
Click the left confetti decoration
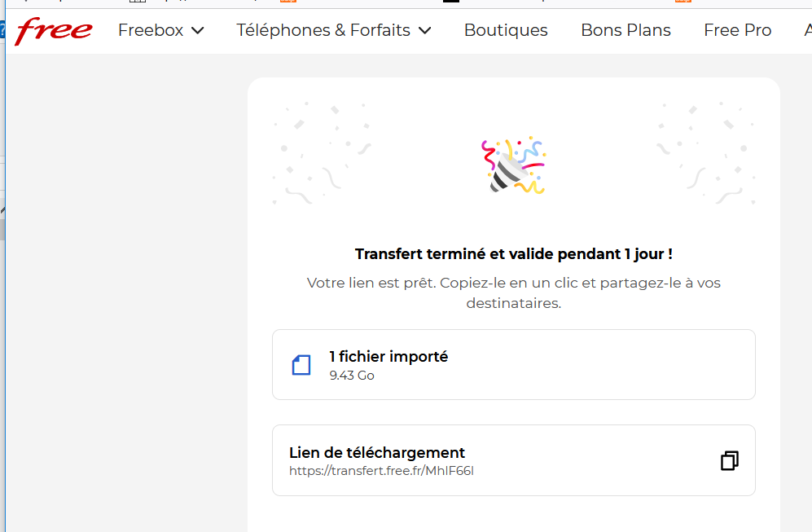[x=322, y=153]
